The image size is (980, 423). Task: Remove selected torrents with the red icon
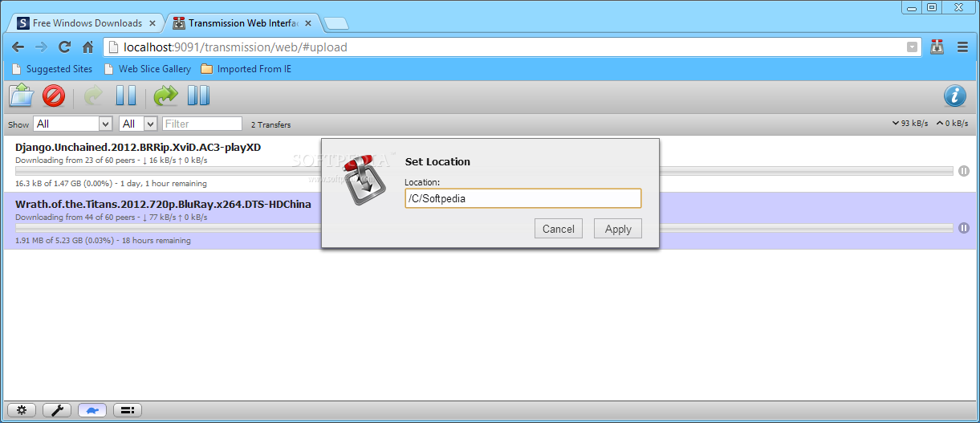coord(53,96)
